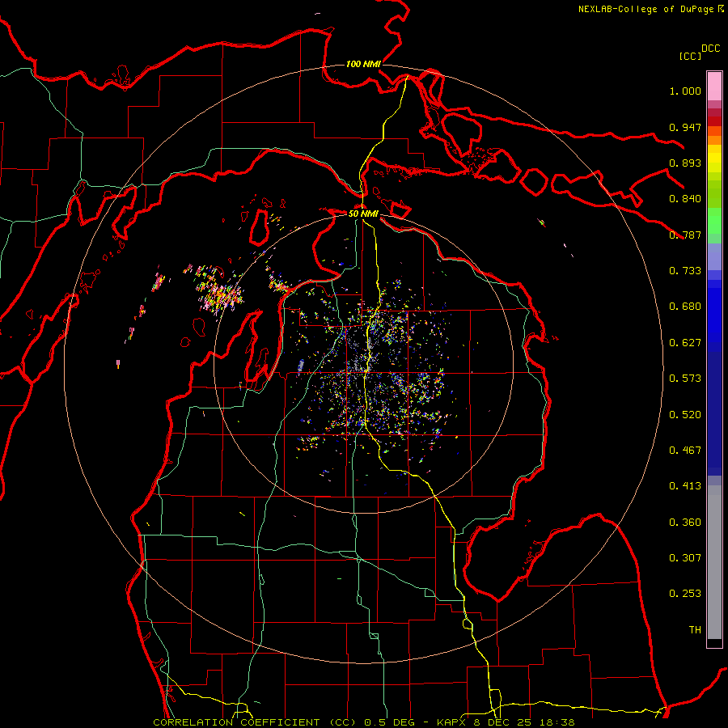Select the 0.360 scale value
This screenshot has height=728, width=728.
[x=685, y=523]
